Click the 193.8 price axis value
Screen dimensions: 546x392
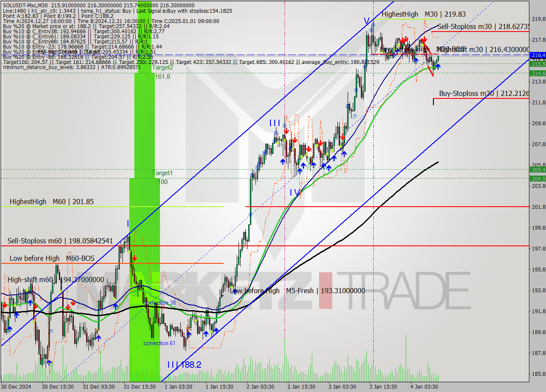click(538, 290)
